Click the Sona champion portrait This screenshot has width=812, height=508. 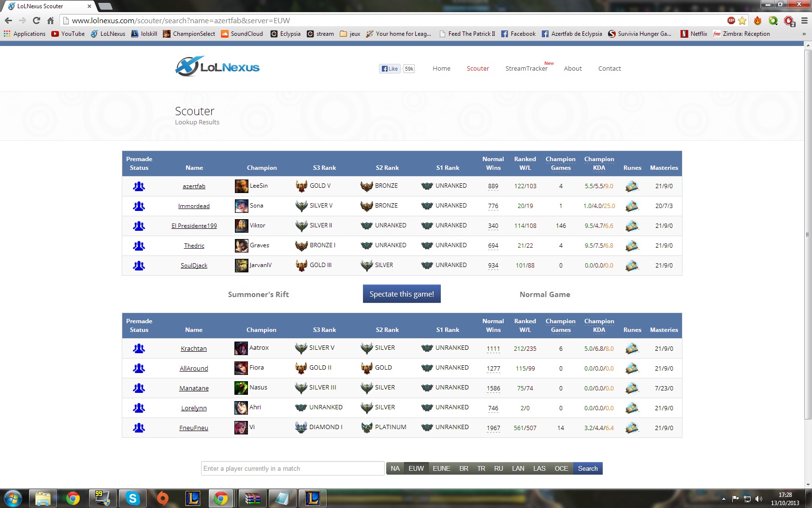241,206
